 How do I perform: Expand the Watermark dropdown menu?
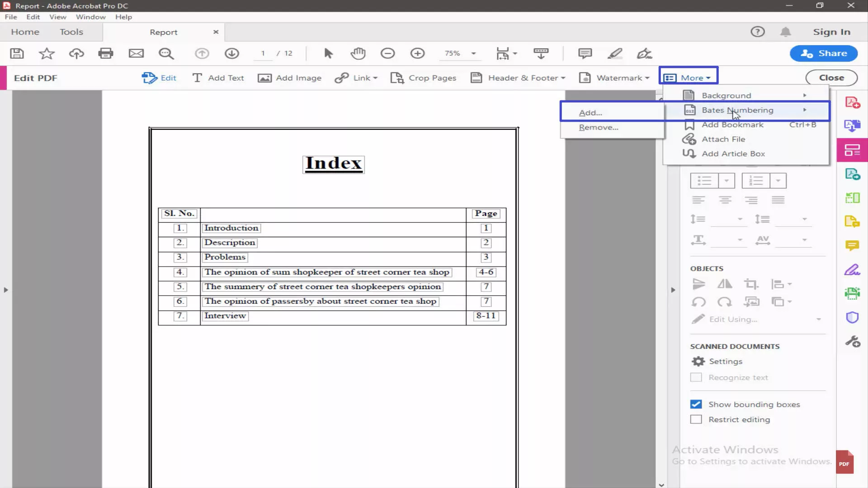coord(620,78)
